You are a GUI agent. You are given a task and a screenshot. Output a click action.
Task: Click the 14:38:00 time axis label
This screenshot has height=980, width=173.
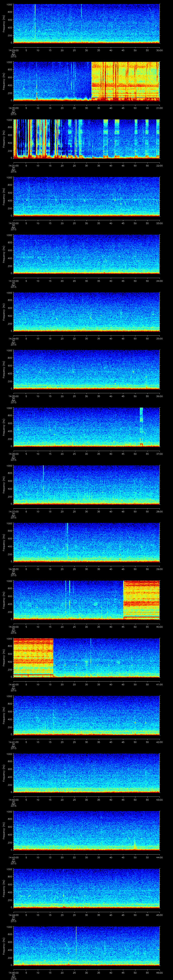[14, 569]
